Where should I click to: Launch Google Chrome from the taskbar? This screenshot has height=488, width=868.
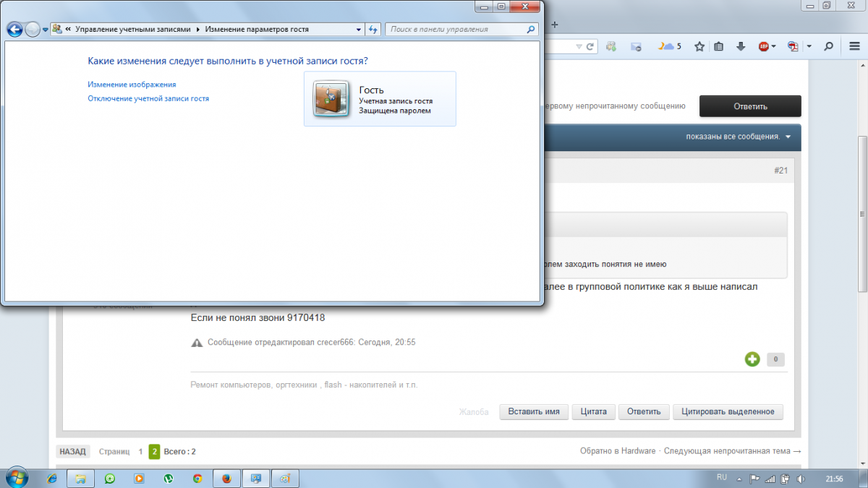197,479
